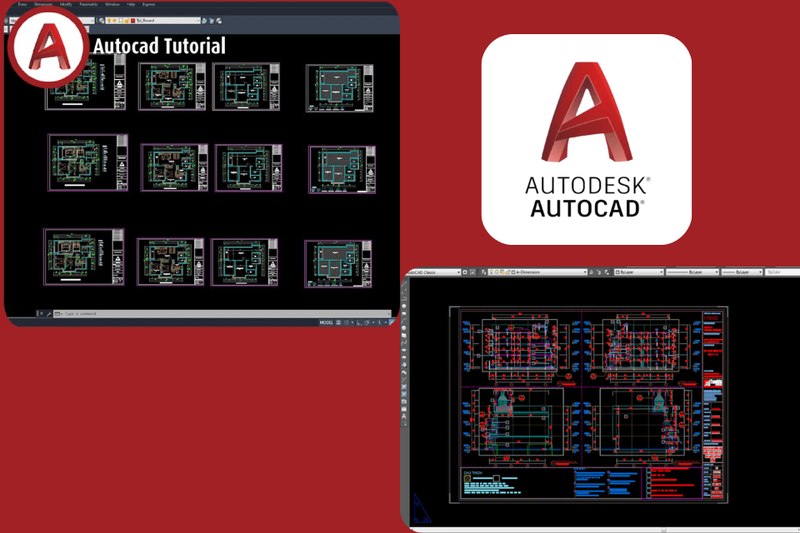Select the Ellipse tool in the Draw toolbar
This screenshot has height=533, width=800.
pyautogui.click(x=404, y=350)
